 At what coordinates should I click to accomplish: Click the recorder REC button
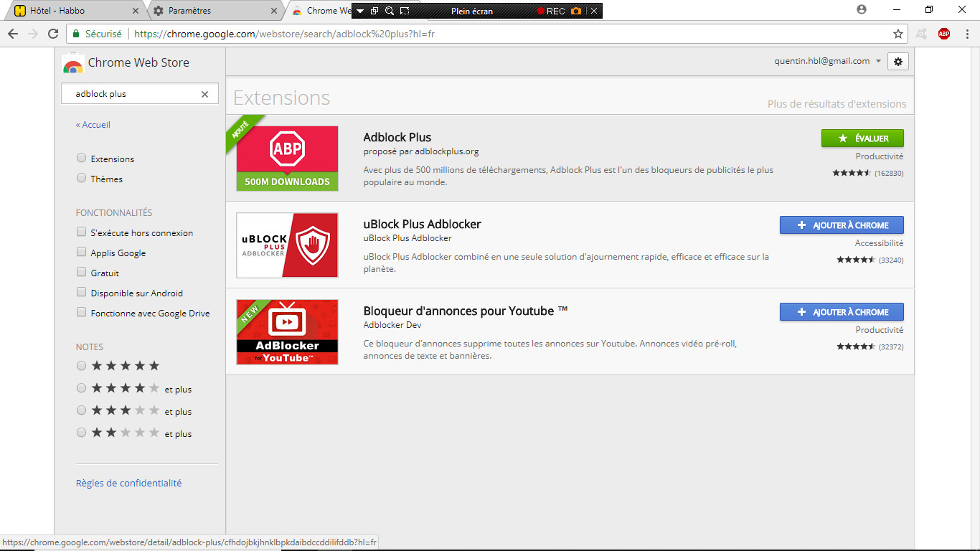pyautogui.click(x=551, y=11)
